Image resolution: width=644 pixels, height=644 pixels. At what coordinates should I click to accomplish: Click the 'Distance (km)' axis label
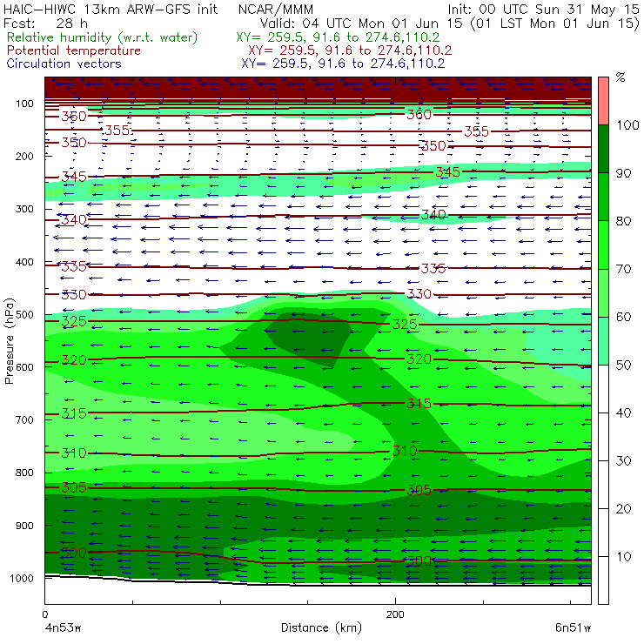[x=321, y=627]
